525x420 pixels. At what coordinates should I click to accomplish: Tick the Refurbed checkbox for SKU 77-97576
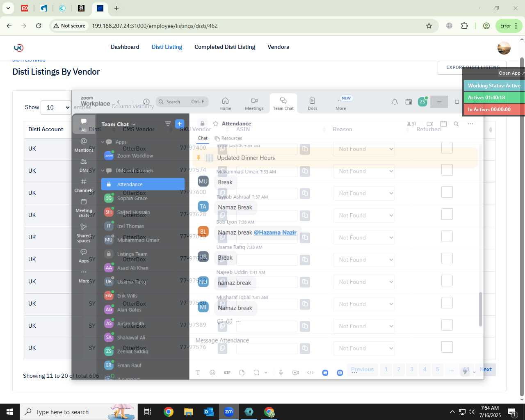(x=447, y=347)
